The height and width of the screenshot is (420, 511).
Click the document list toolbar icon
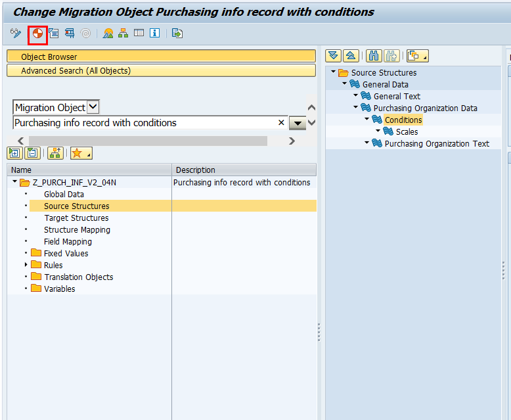54,34
